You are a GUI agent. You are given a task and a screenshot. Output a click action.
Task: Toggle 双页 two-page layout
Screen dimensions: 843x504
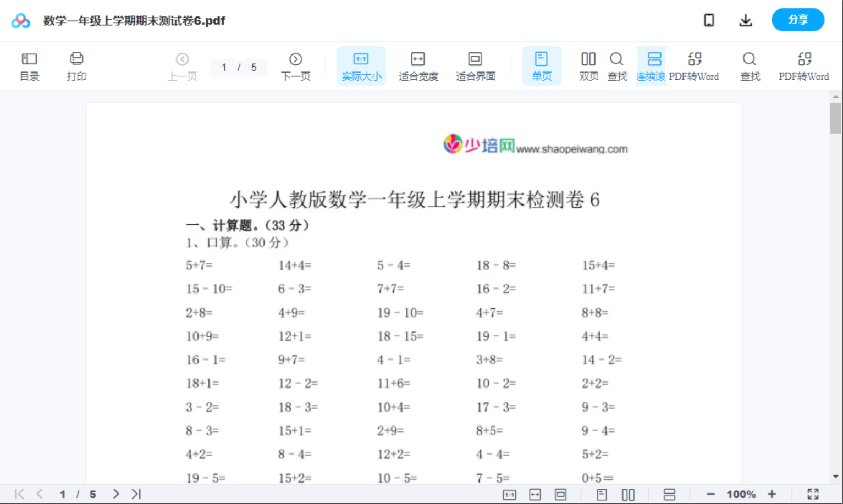(x=588, y=65)
